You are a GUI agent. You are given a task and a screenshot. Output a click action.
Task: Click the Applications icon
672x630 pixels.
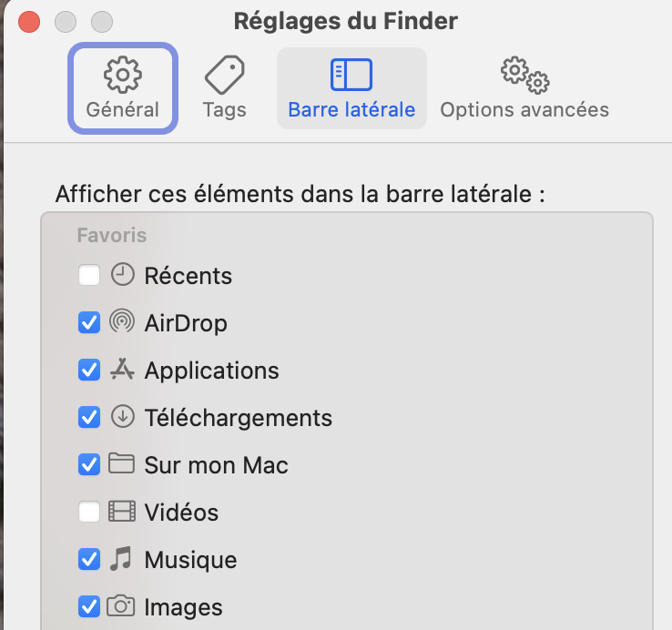click(122, 370)
